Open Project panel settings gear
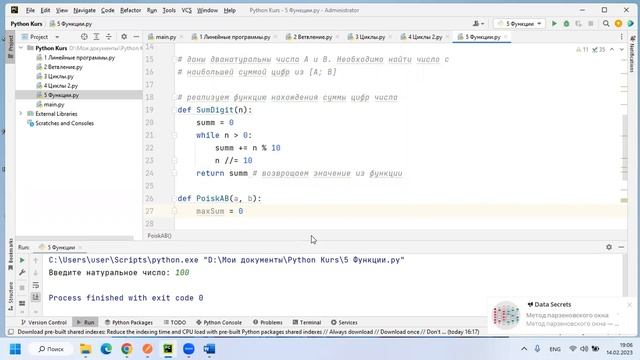The image size is (640, 360). tap(124, 37)
